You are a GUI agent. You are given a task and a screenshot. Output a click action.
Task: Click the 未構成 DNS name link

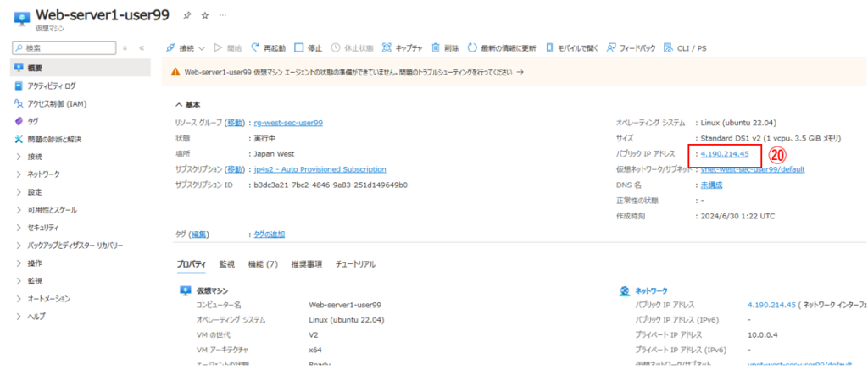(711, 185)
